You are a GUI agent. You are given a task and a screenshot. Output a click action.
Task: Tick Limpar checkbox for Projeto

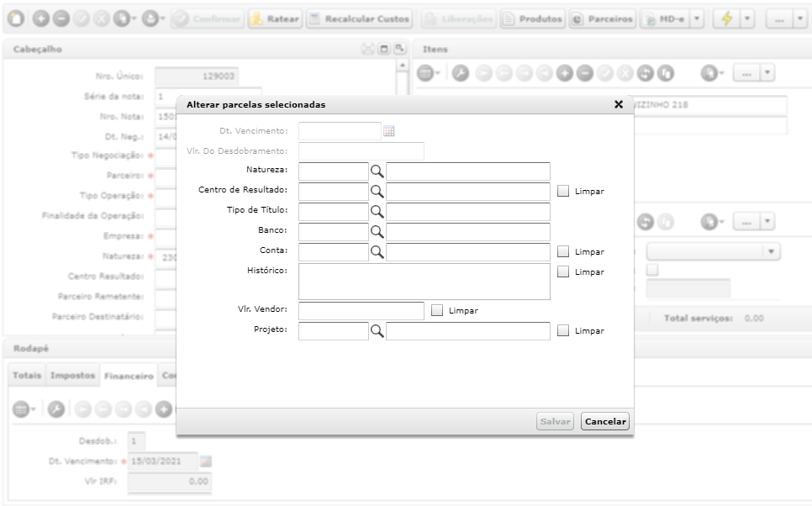563,330
